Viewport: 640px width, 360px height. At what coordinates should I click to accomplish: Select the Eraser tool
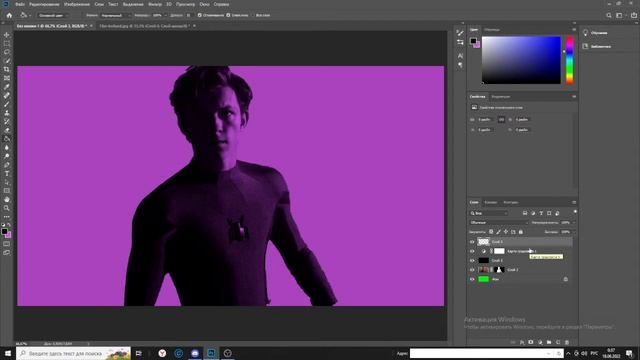point(7,130)
